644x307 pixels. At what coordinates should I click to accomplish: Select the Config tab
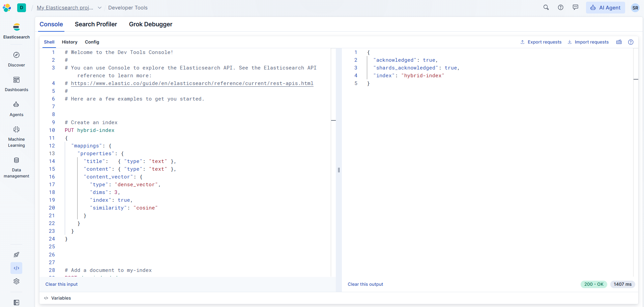point(92,42)
